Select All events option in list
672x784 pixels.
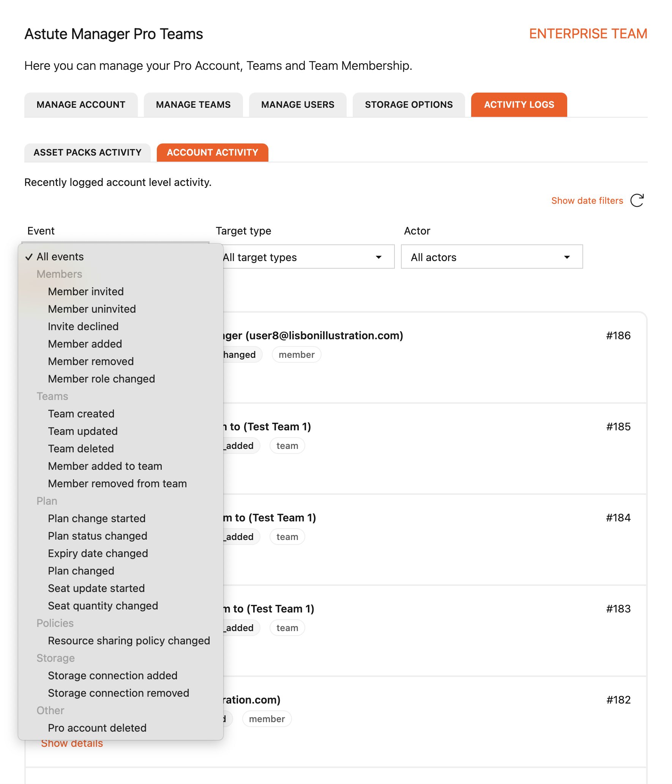[x=60, y=257]
